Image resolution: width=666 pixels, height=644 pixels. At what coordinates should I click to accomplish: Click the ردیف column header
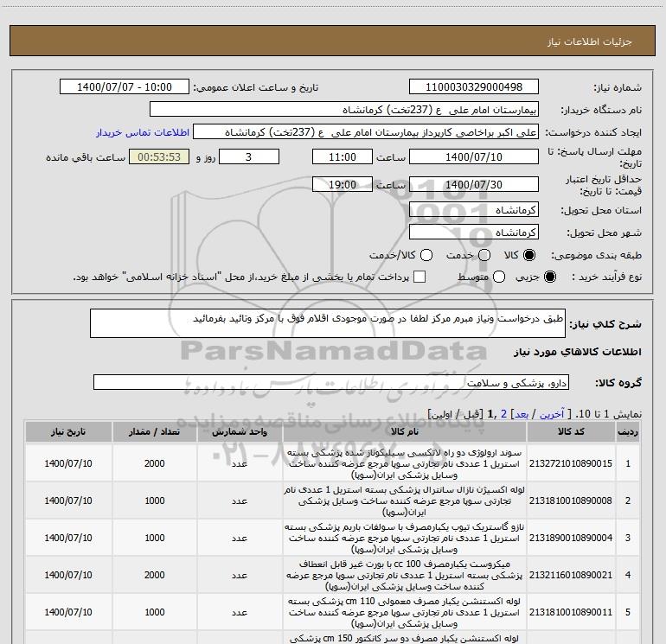pyautogui.click(x=628, y=431)
